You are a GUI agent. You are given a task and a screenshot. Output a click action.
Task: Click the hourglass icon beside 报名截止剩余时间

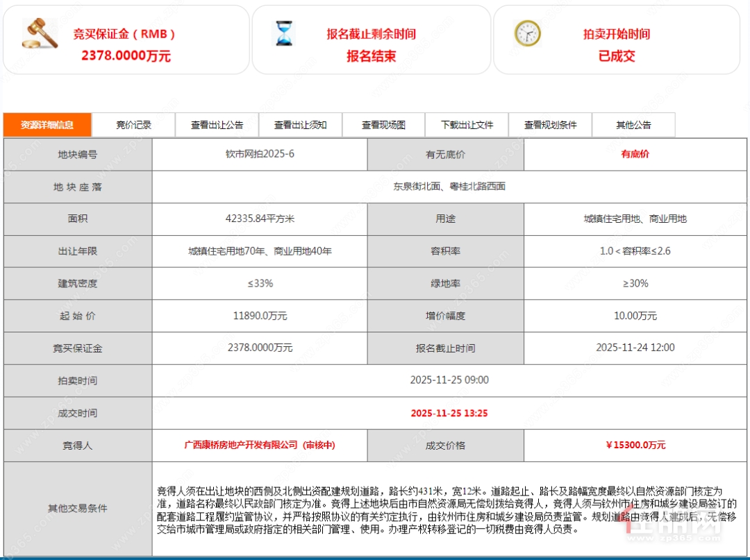click(285, 33)
